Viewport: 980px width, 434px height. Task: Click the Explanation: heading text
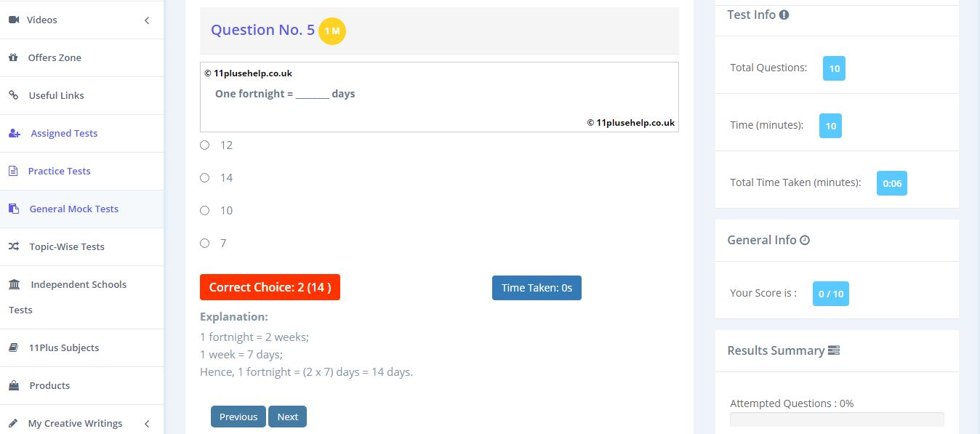(234, 317)
